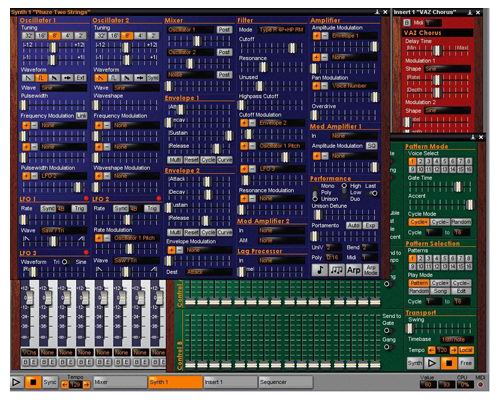Screen dimensions: 500x400
Task: Switch to the Sequencer tab
Action: click(x=286, y=382)
